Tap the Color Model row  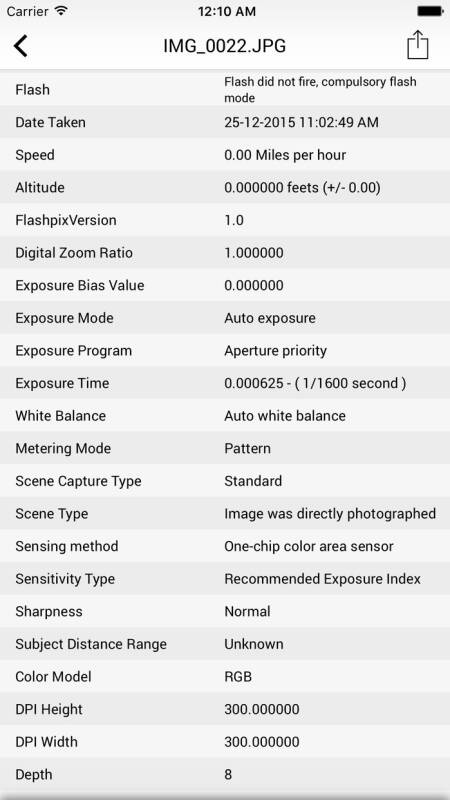tap(225, 677)
